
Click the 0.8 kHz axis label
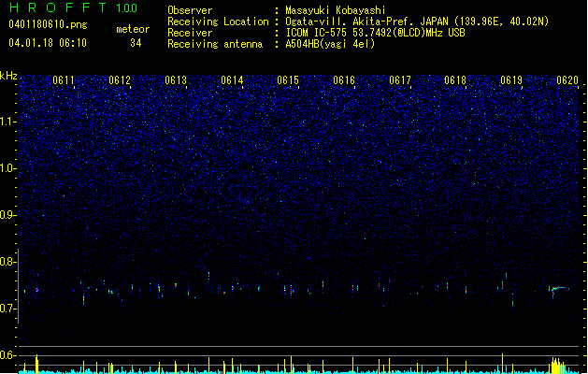point(8,262)
